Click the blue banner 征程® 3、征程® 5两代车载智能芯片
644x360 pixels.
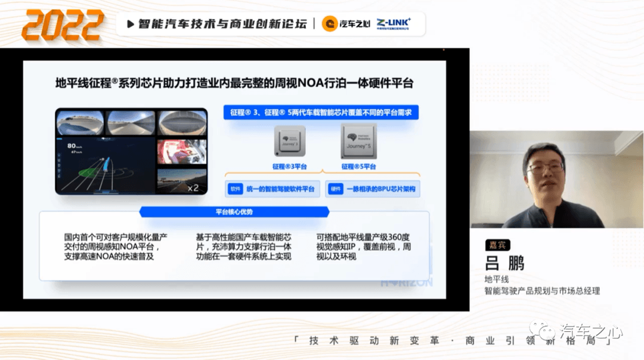tap(321, 112)
